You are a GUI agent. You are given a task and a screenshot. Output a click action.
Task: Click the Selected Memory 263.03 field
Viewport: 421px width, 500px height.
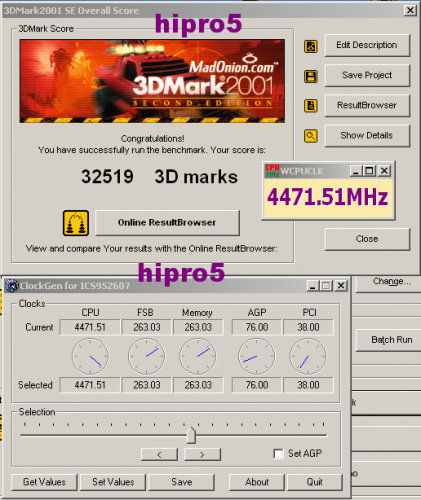click(198, 385)
